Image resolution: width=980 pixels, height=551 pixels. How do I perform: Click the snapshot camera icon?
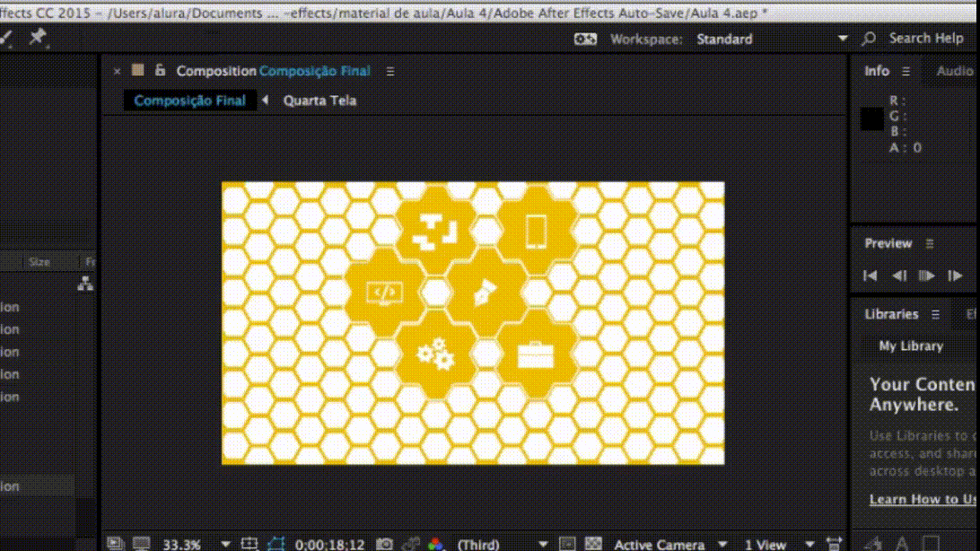tap(385, 544)
